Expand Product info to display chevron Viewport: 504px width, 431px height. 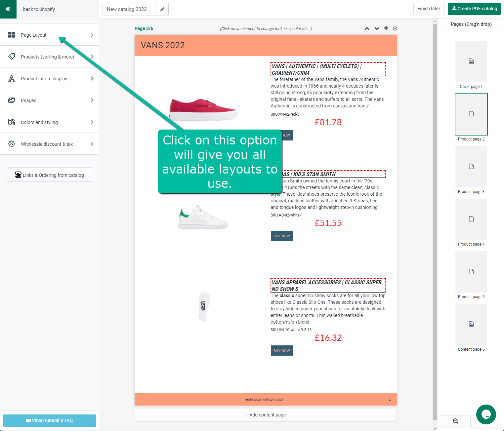click(x=92, y=78)
